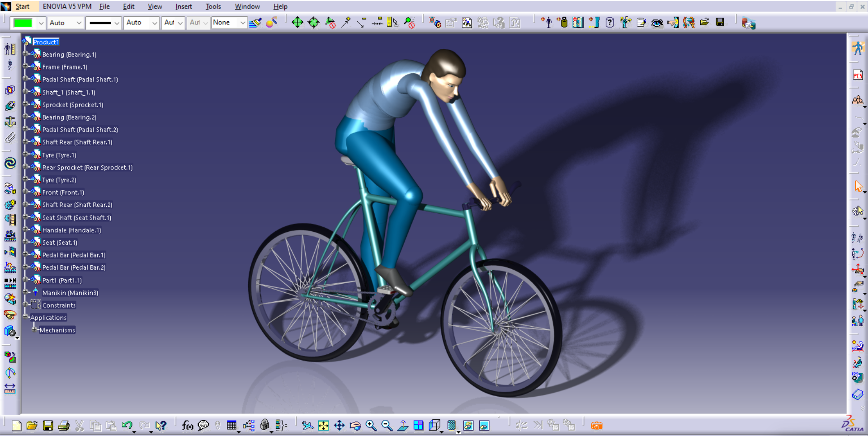The height and width of the screenshot is (436, 868).
Task: Click the isometric cube view icon
Action: 434,426
